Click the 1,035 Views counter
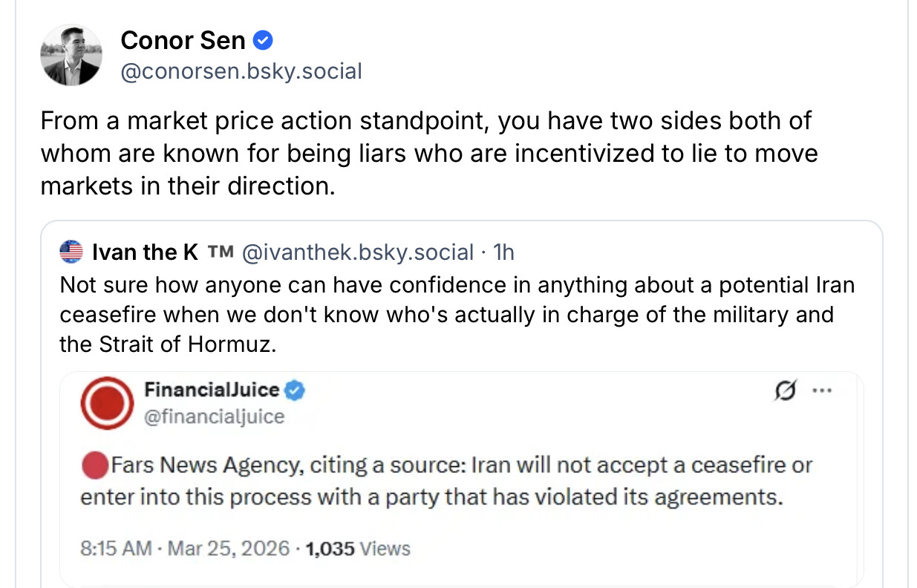This screenshot has width=917, height=588. [x=358, y=549]
